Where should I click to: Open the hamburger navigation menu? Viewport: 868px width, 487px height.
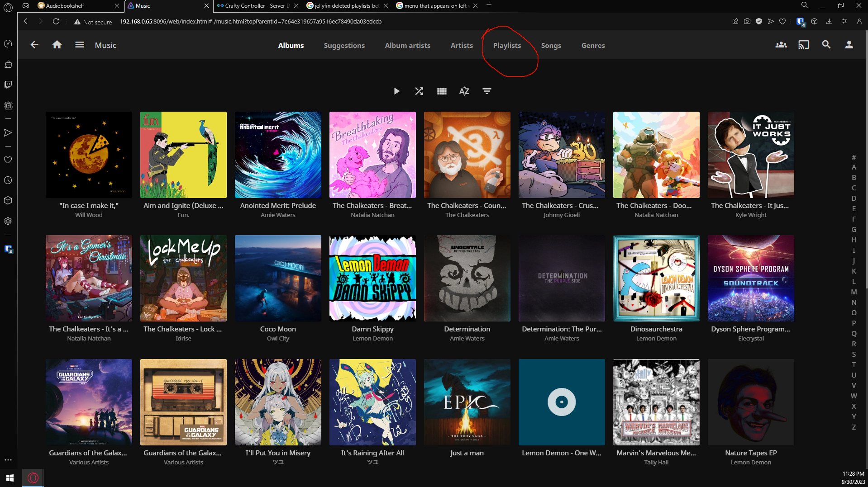click(80, 45)
